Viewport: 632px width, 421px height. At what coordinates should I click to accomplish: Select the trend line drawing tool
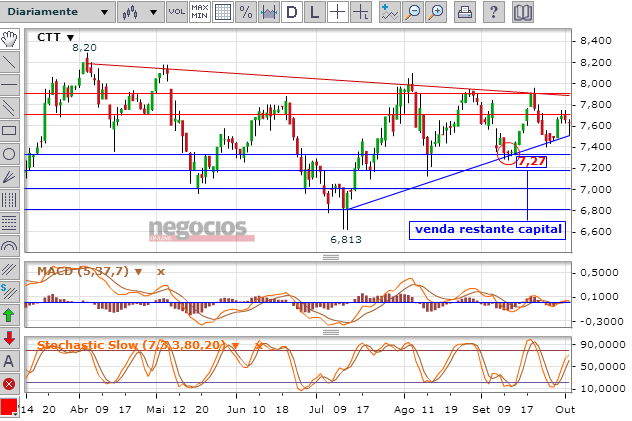click(x=9, y=62)
